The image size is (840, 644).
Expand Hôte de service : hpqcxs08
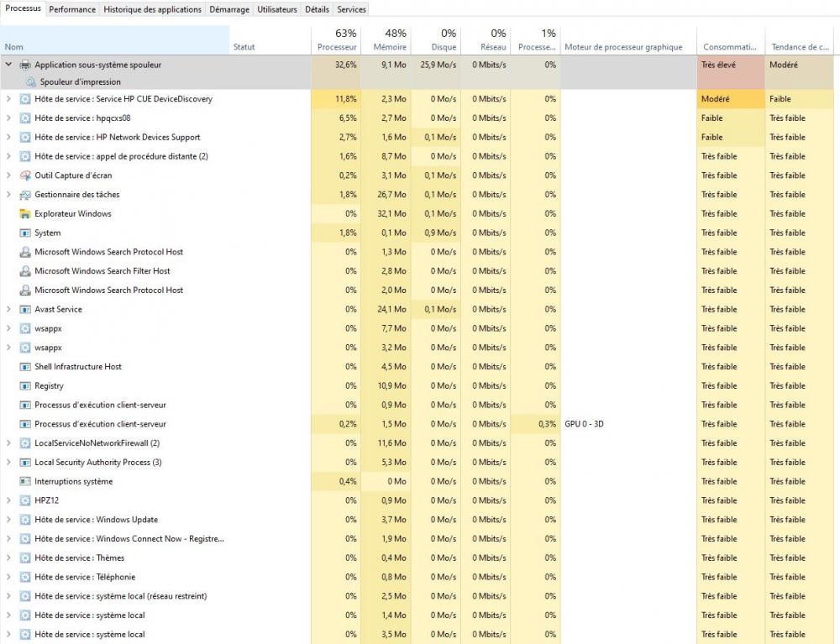(8, 118)
